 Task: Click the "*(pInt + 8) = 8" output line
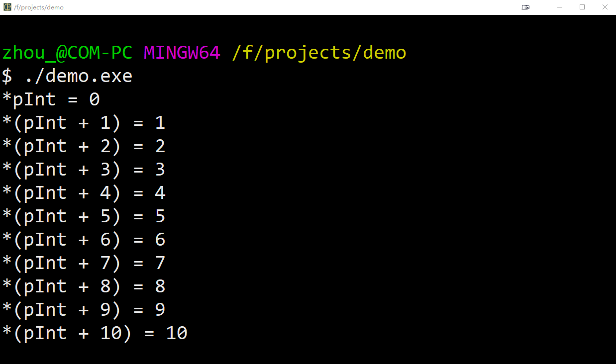pyautogui.click(x=84, y=286)
